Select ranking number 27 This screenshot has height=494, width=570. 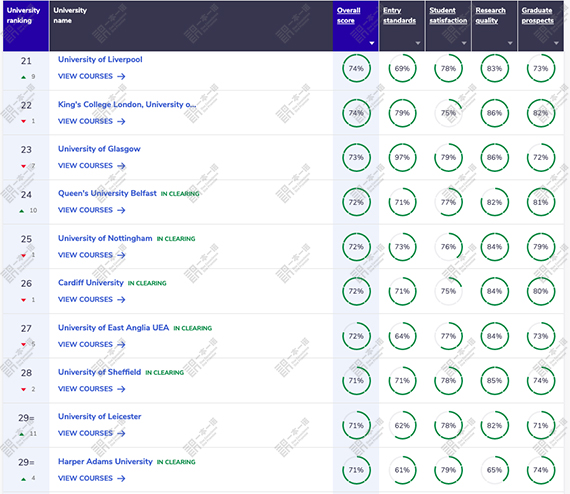pos(26,329)
